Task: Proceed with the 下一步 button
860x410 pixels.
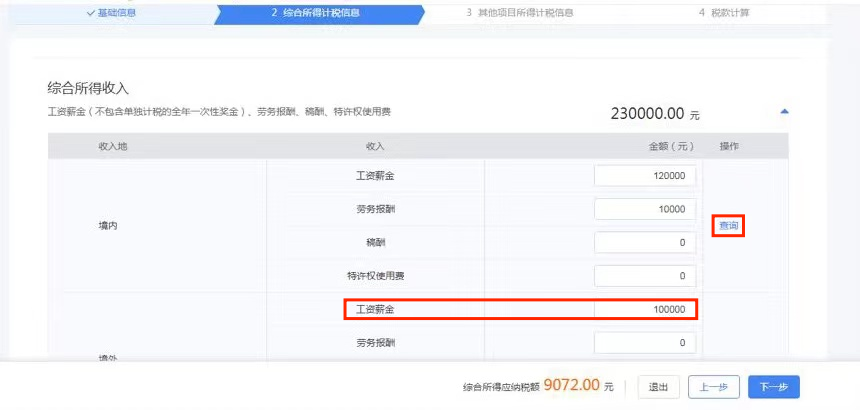Action: coord(774,387)
